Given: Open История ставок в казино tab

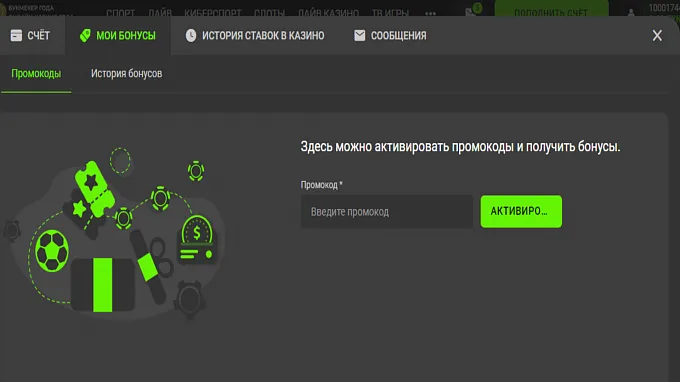Looking at the screenshot, I should click(x=255, y=36).
